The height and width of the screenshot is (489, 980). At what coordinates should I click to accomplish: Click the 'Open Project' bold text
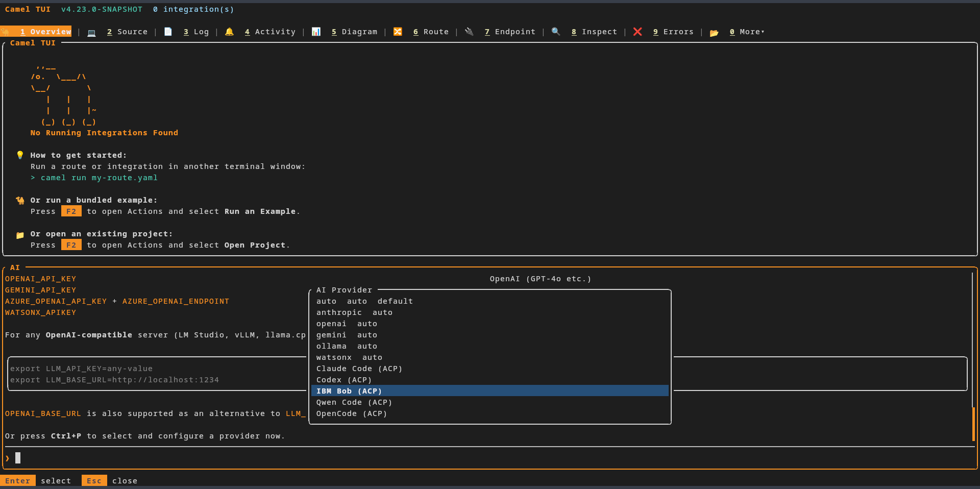click(x=255, y=245)
